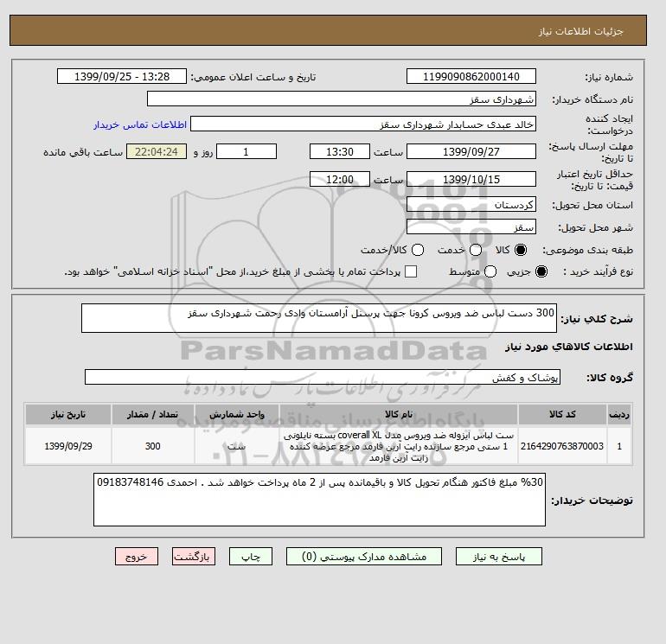
Task: Select the کالا radio button
Action: [521, 250]
